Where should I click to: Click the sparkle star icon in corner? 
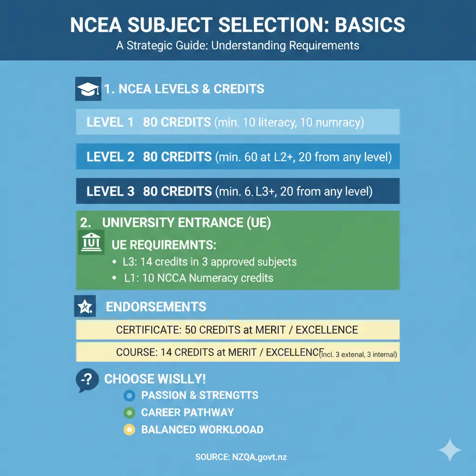tap(450, 450)
